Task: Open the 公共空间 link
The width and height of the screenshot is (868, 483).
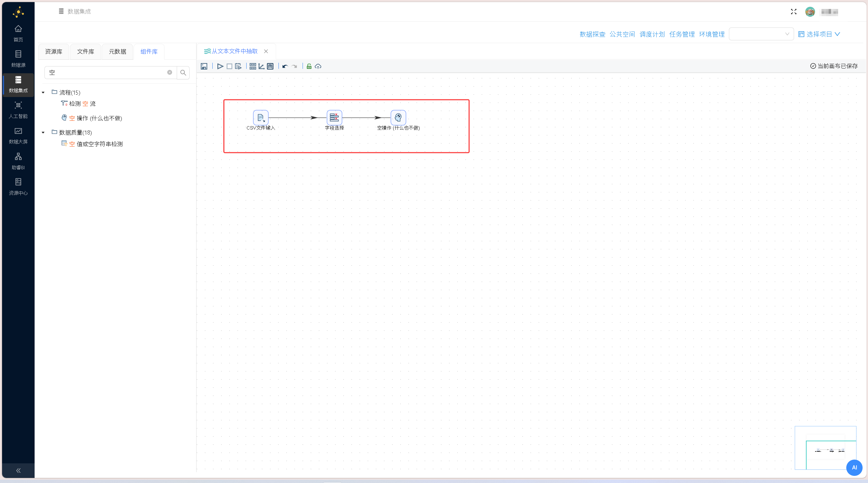Action: tap(622, 34)
